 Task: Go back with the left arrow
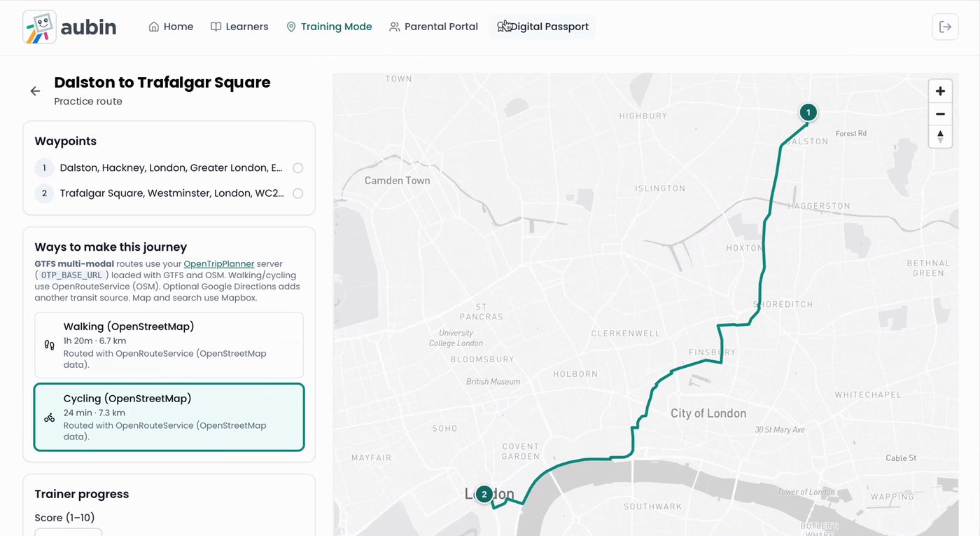click(x=35, y=91)
